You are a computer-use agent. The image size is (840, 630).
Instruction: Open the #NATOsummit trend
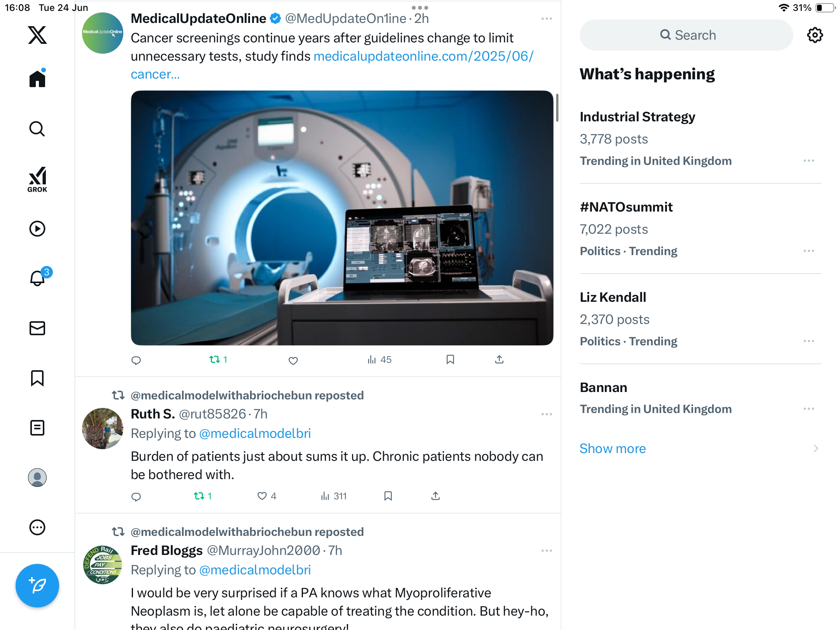(x=626, y=207)
